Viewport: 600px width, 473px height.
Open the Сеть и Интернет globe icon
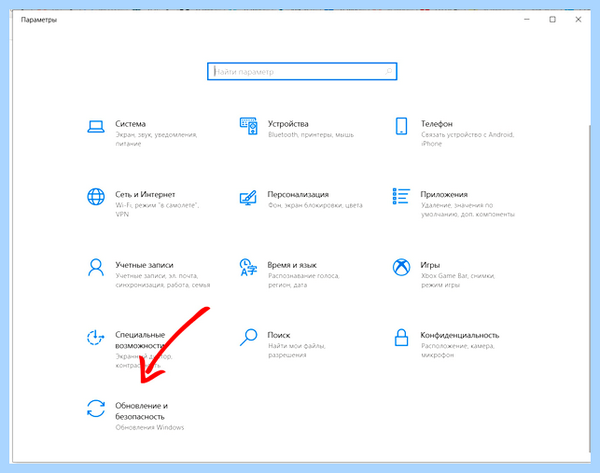click(x=96, y=197)
